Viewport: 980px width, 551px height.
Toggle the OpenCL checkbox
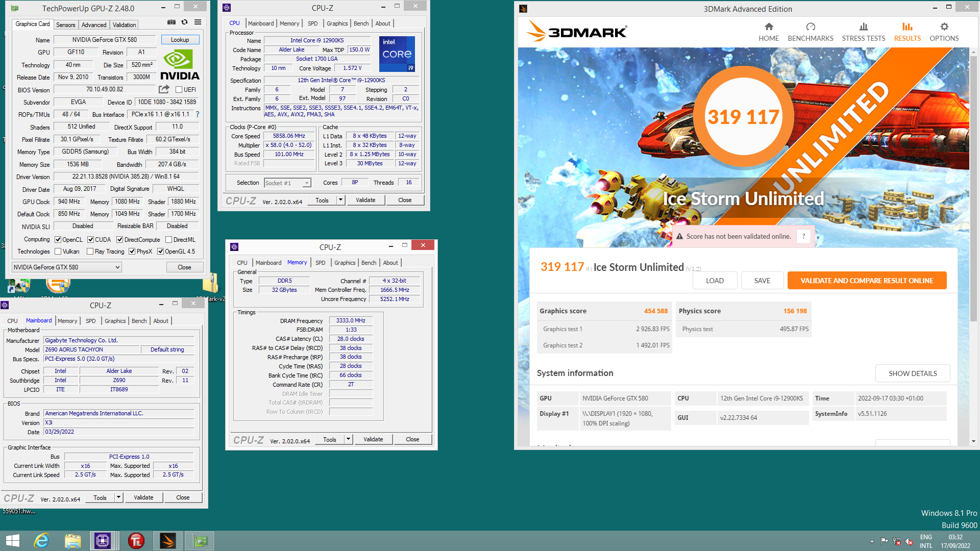tap(58, 240)
